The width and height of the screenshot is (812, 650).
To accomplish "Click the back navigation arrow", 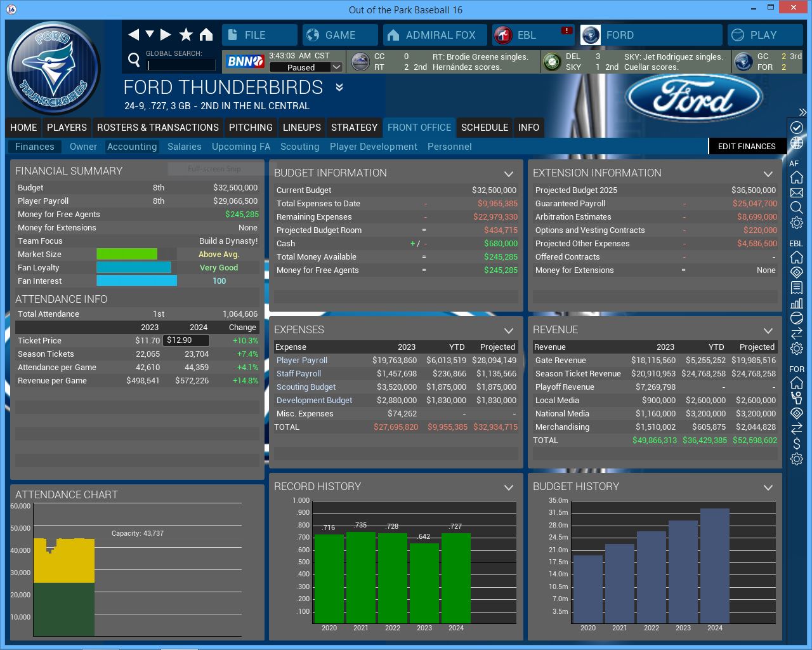I will (133, 35).
